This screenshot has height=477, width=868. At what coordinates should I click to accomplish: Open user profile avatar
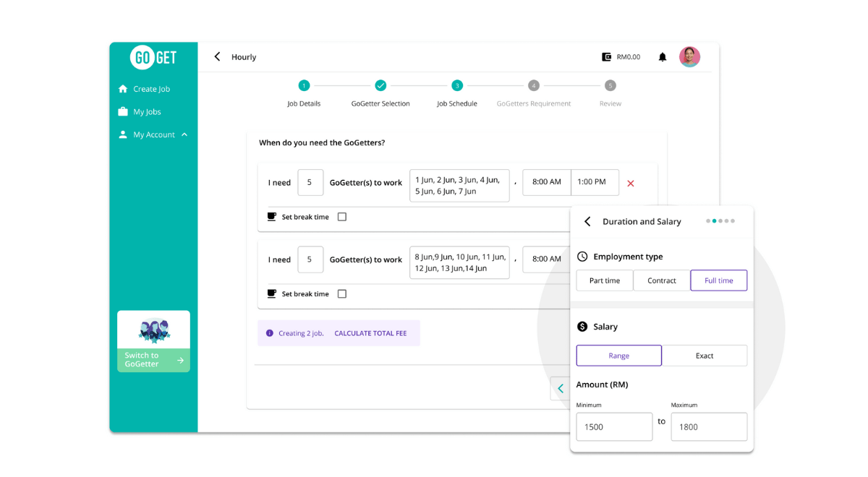pos(689,56)
